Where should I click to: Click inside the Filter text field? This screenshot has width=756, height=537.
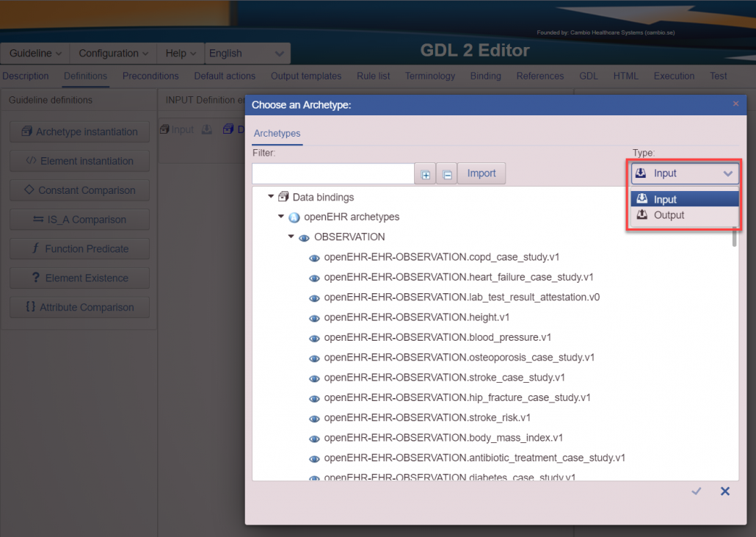coord(332,173)
